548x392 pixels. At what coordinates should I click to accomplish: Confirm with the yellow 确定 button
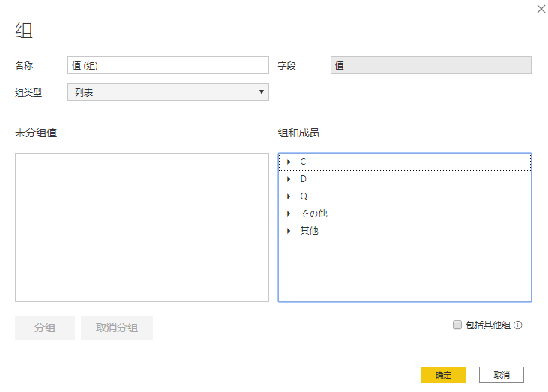(443, 375)
